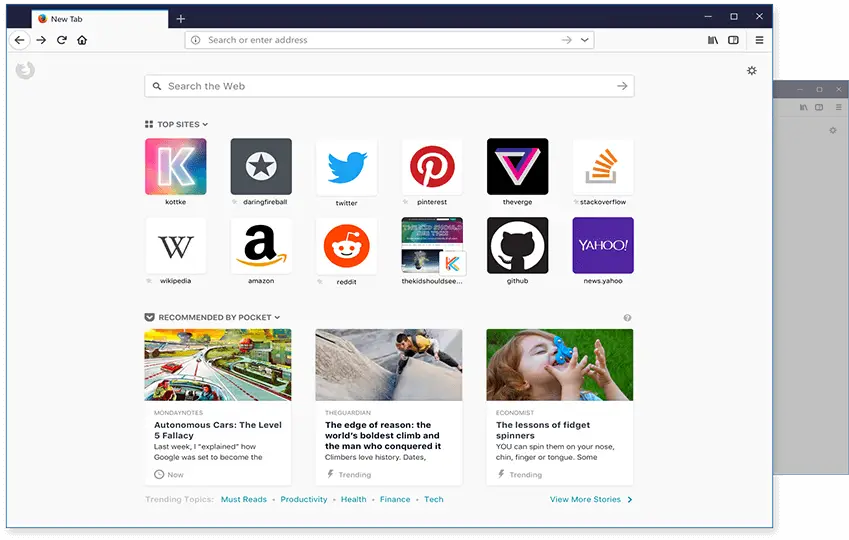Click the sidebar icon in background window
This screenshot has width=849, height=540.
pos(819,107)
